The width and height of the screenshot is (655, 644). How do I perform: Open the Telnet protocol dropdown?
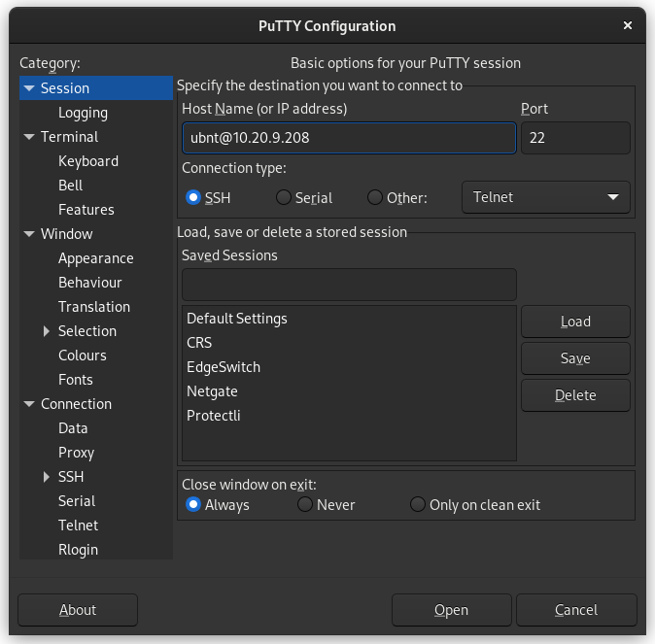click(545, 197)
